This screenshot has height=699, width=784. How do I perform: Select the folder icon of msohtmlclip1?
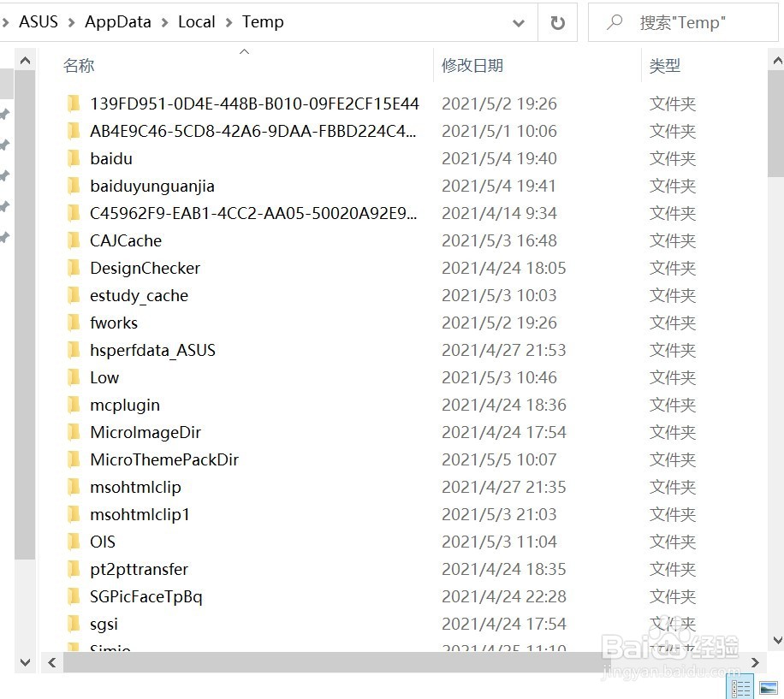74,514
